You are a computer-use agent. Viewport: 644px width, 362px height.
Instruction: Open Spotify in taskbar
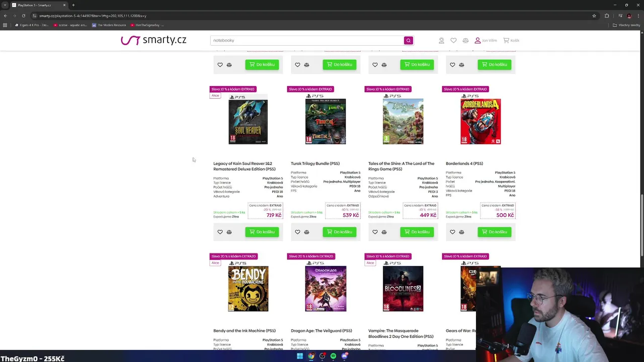(x=333, y=356)
